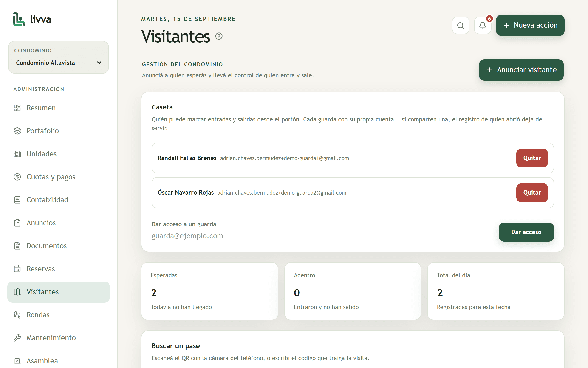Expand the Condominio Altavista dropdown
The height and width of the screenshot is (368, 588).
tap(59, 63)
